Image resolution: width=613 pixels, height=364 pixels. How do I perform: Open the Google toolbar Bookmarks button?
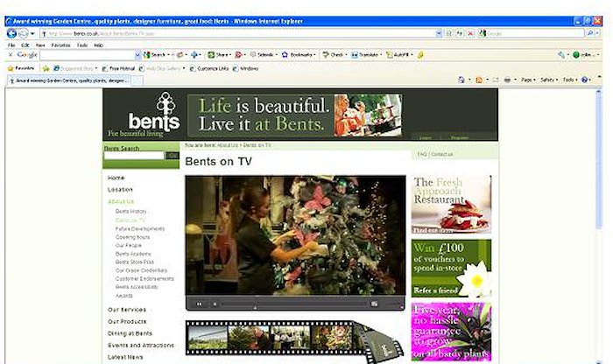297,55
